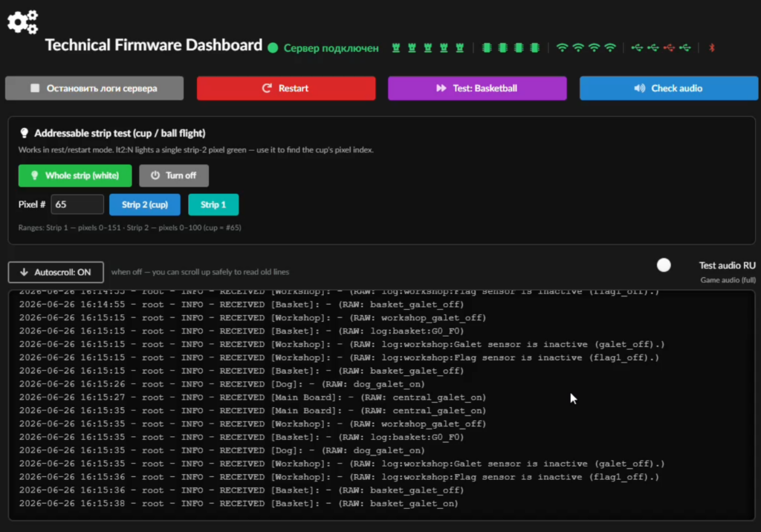The height and width of the screenshot is (532, 761).
Task: Click the speaker icon on Check audio
Action: 640,88
